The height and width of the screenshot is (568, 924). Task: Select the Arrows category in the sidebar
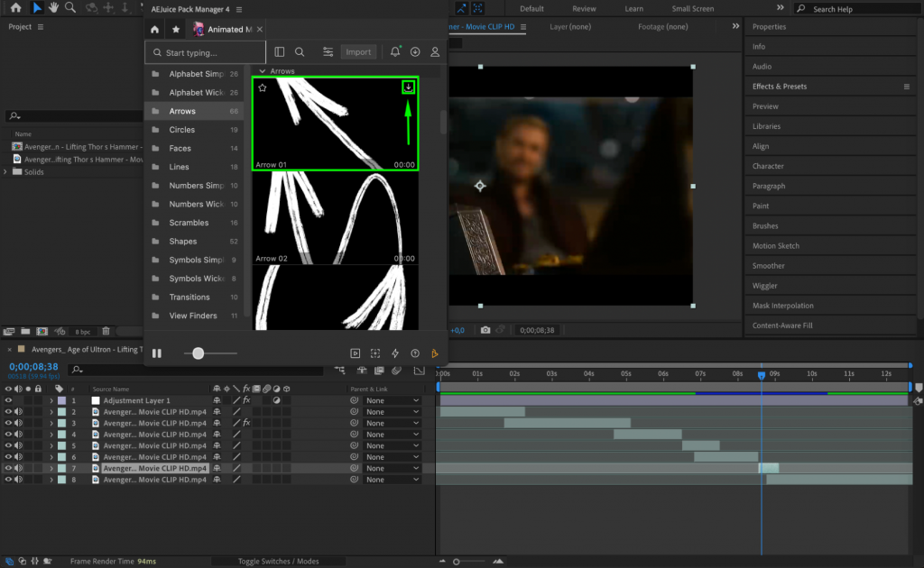point(186,111)
